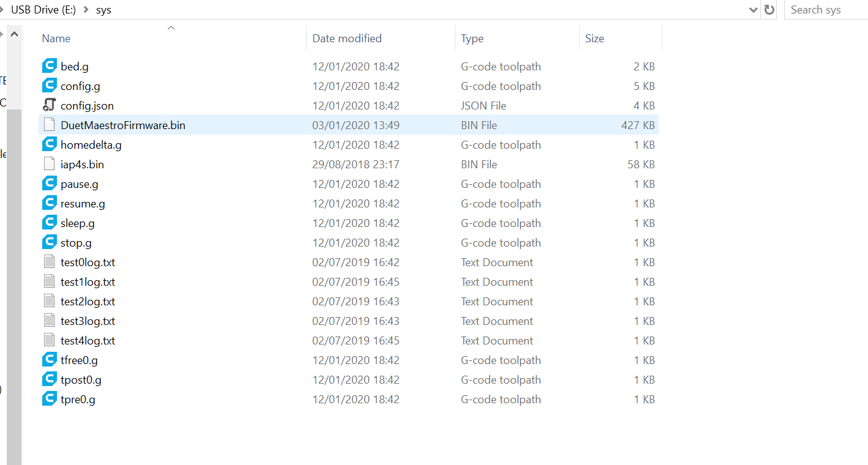The image size is (868, 465).
Task: Click the bed.g file icon
Action: pos(50,66)
